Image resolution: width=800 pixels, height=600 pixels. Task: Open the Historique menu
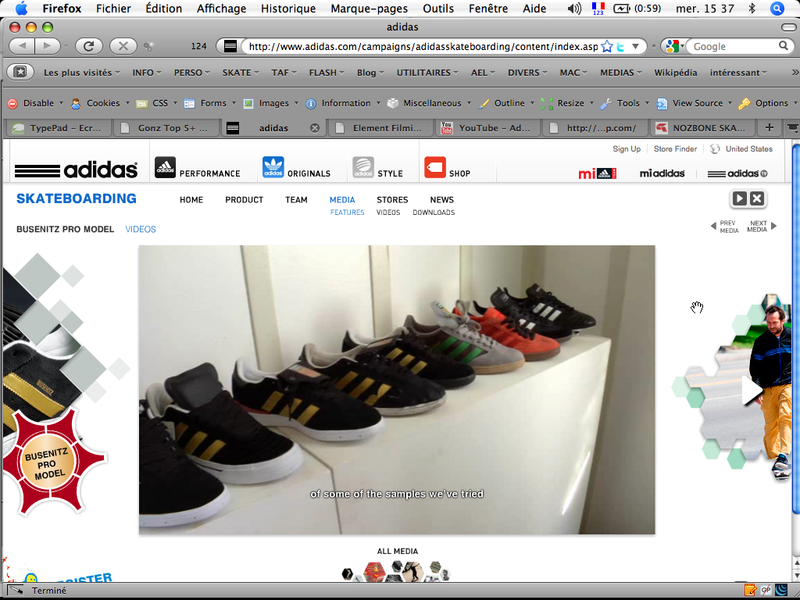288,8
